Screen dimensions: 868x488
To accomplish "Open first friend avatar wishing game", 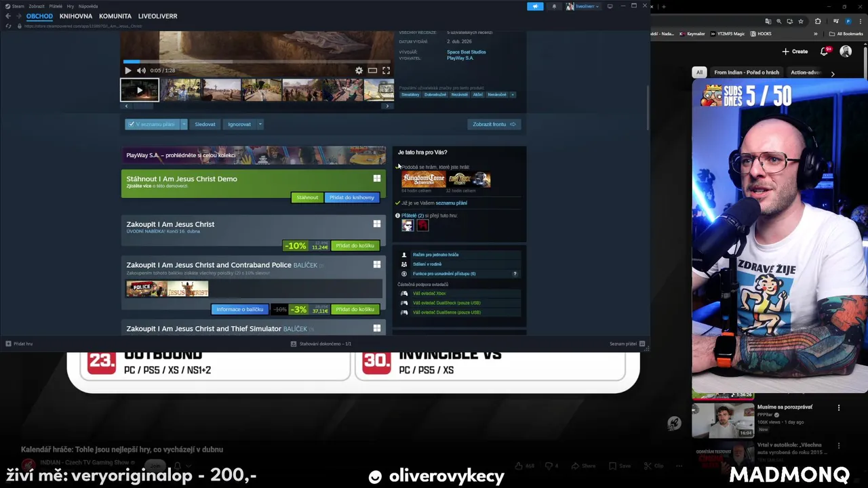I will pos(408,226).
